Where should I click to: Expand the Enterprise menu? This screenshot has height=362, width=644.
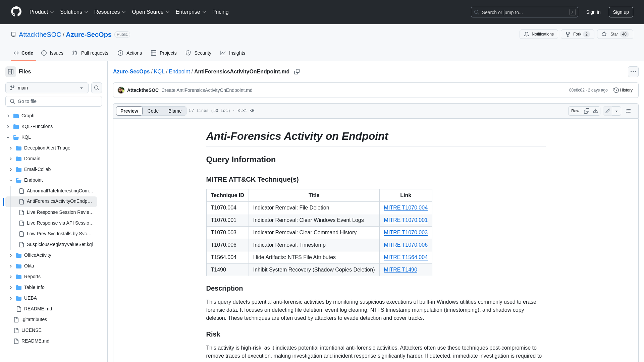[x=191, y=12]
